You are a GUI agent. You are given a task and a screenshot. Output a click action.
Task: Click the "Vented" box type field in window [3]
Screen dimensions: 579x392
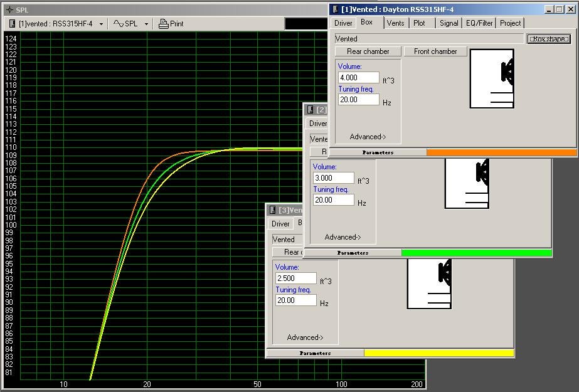[x=287, y=240]
